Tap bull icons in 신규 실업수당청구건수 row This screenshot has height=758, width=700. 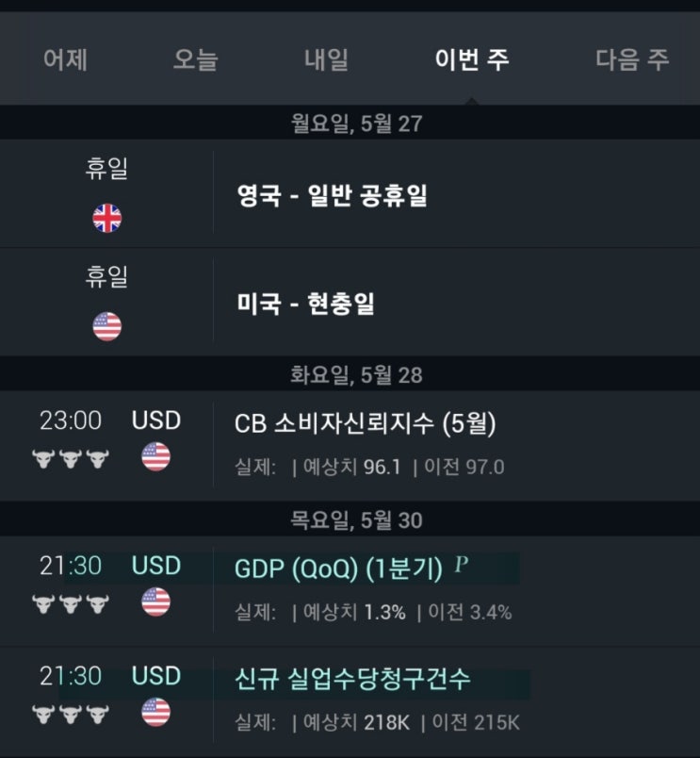coord(71,714)
